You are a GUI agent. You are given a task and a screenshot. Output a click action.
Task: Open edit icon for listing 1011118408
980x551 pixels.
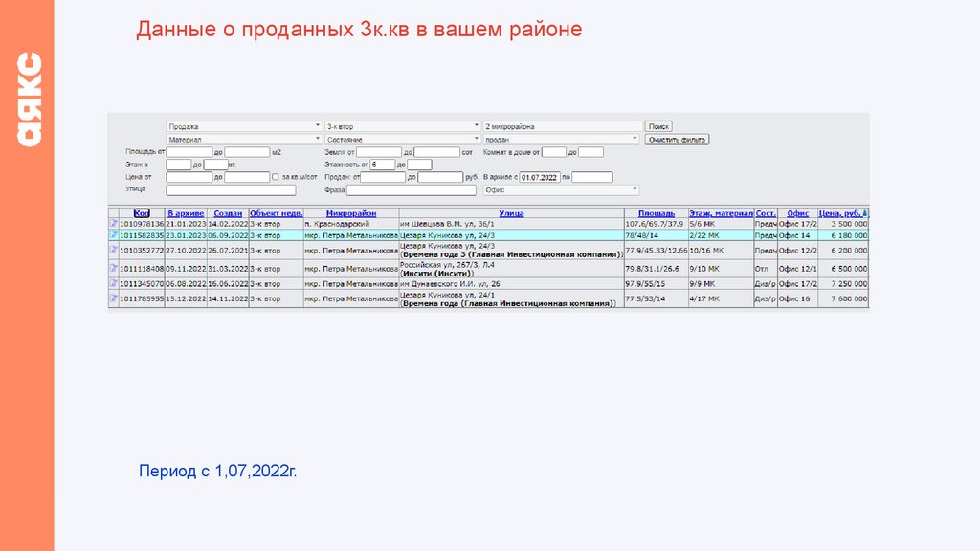coord(114,268)
